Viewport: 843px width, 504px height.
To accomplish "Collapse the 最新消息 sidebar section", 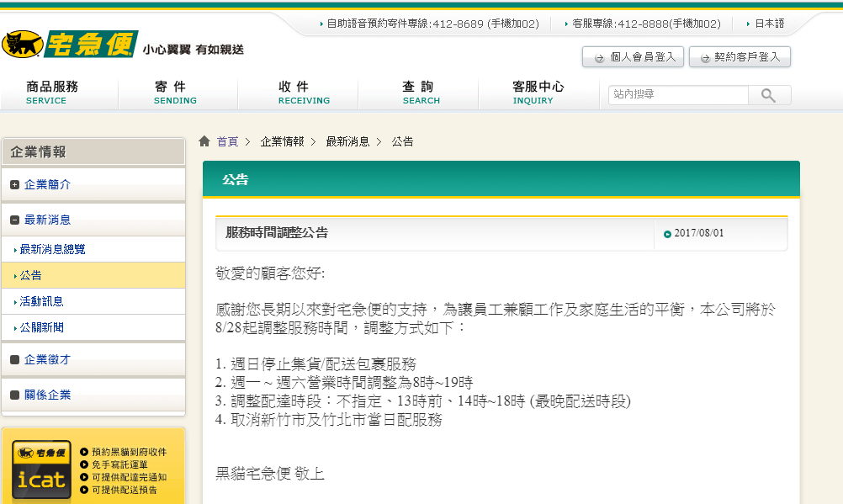I will point(45,219).
